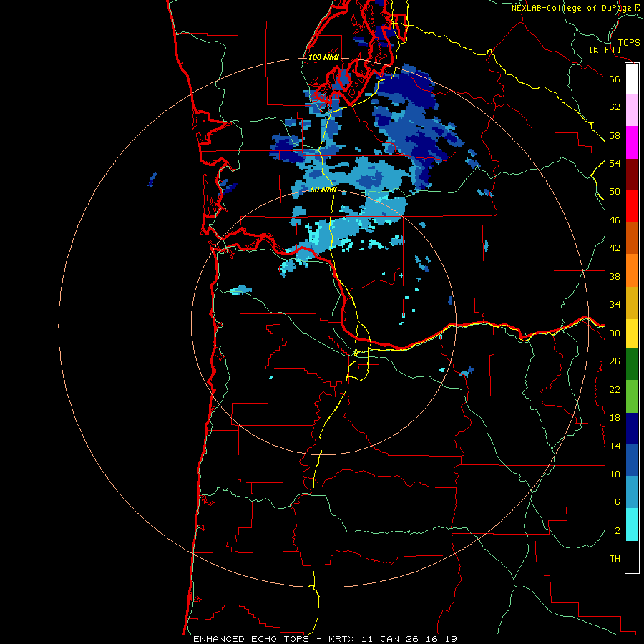Click the bright orange legend swatch

click(x=632, y=270)
